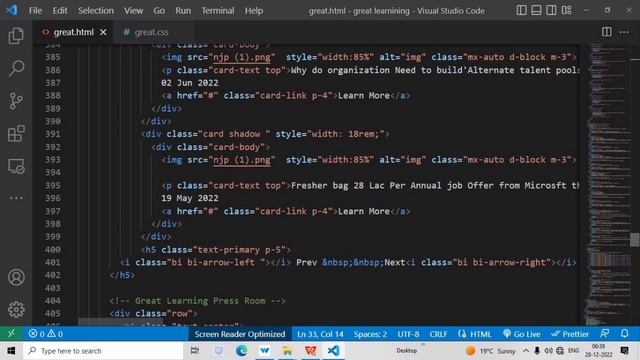Open the Terminal menu
The height and width of the screenshot is (360, 640).
coord(218,11)
